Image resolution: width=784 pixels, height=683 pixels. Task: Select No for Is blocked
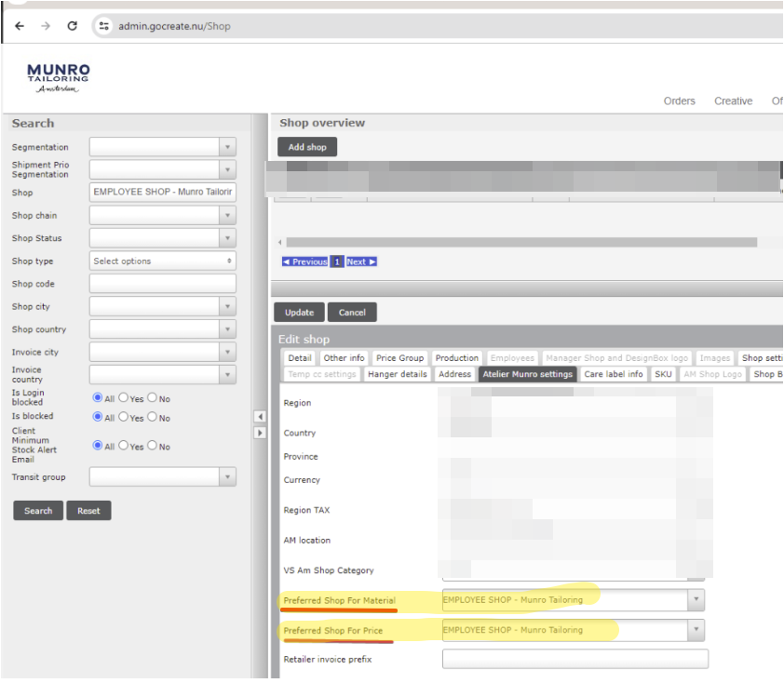[x=153, y=417]
